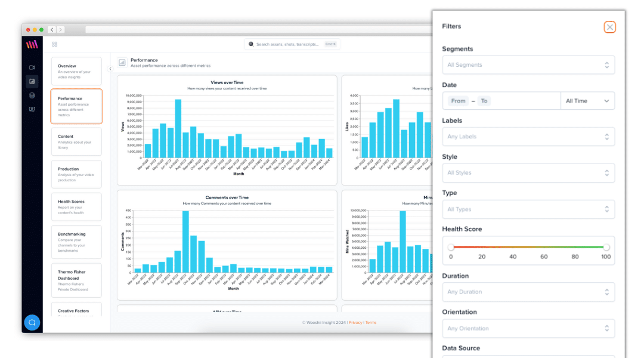This screenshot has height=358, width=644.
Task: Close the Filters panel
Action: 610,27
